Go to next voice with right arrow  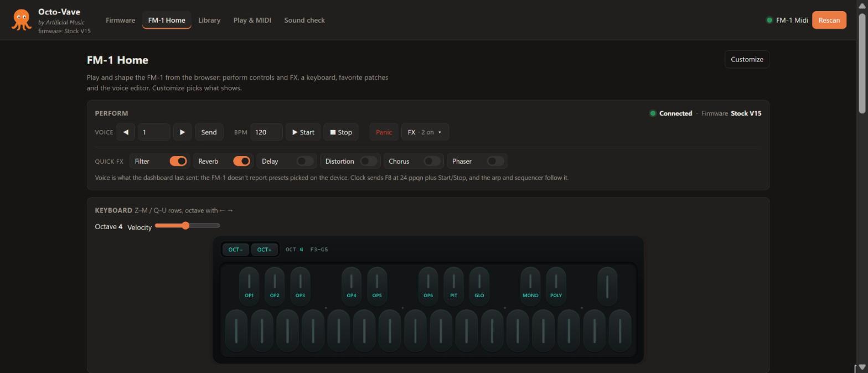tap(182, 132)
